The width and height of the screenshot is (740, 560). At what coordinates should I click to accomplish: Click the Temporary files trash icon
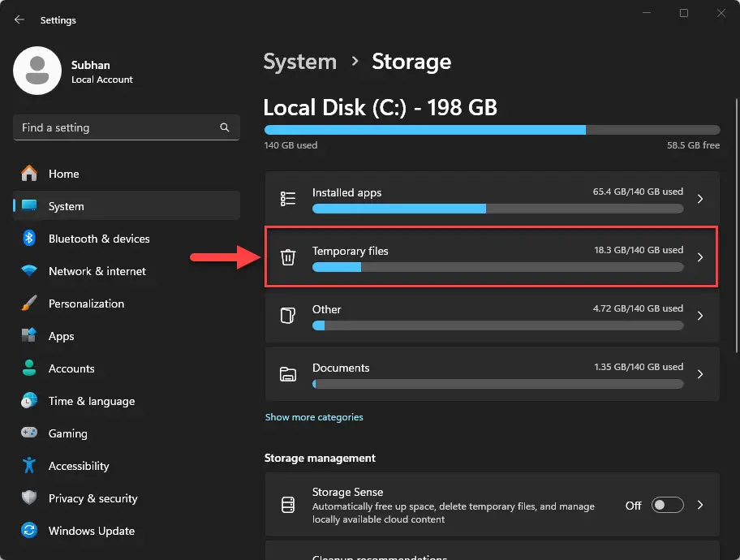point(288,256)
